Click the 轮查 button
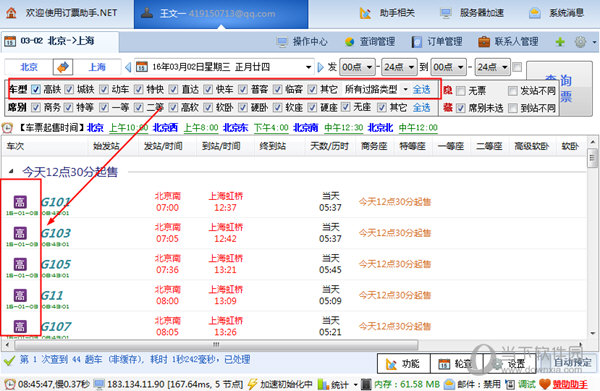 point(457,363)
